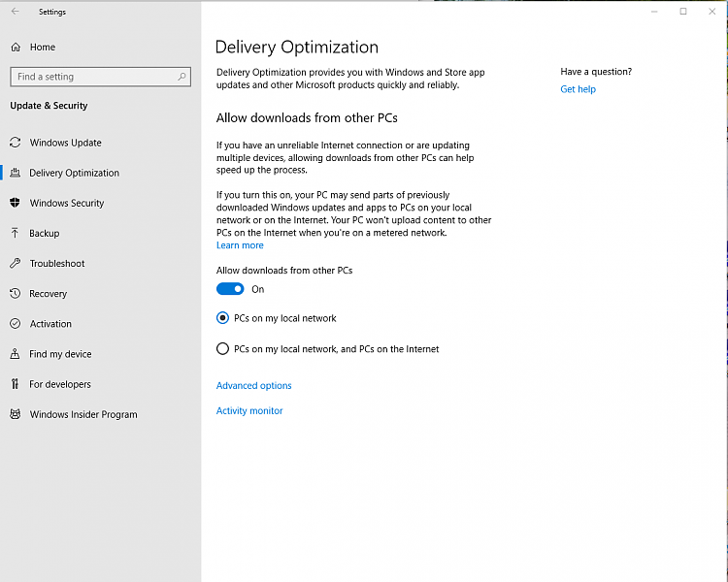
Task: Open Troubleshoot label in sidebar
Action: click(x=57, y=263)
